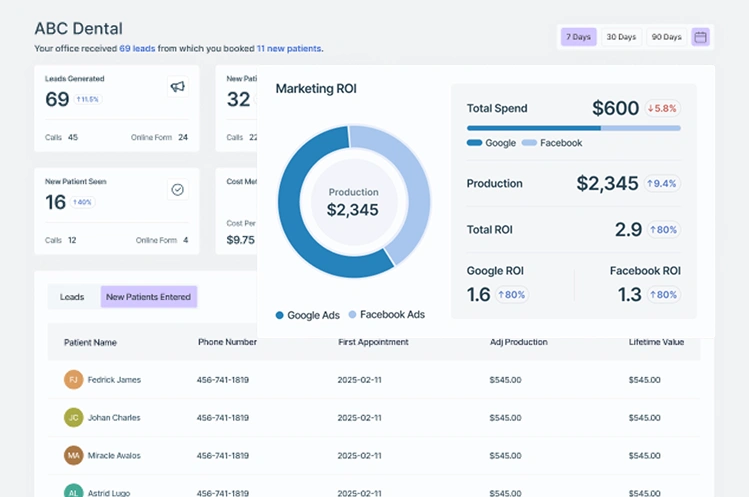Click the Google Ads legend dot
Image resolution: width=749 pixels, height=497 pixels.
point(279,315)
